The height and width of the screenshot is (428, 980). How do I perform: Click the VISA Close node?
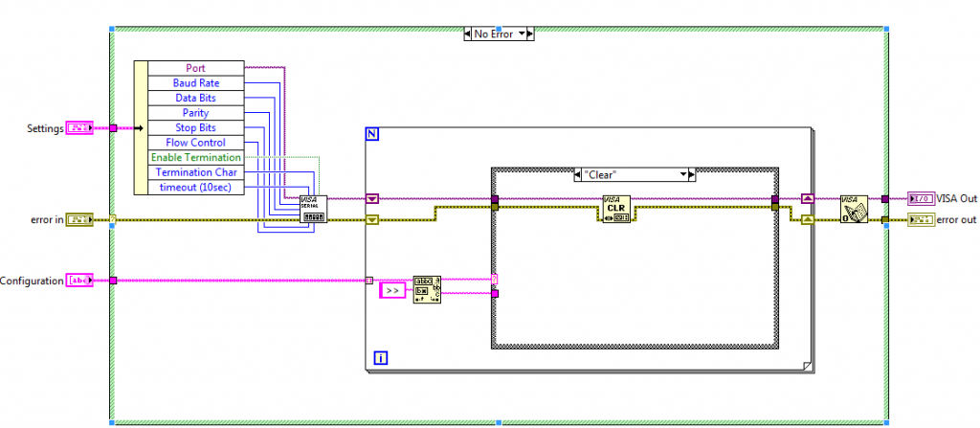pyautogui.click(x=853, y=209)
